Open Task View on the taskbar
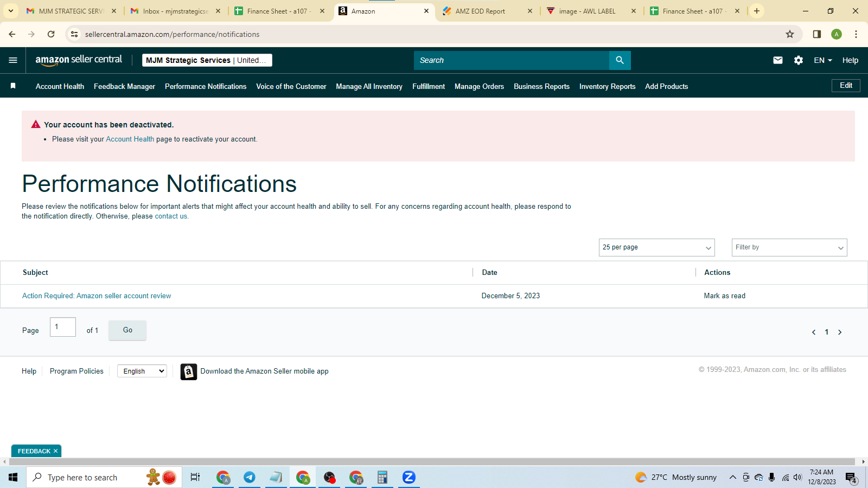868x488 pixels. pyautogui.click(x=195, y=477)
